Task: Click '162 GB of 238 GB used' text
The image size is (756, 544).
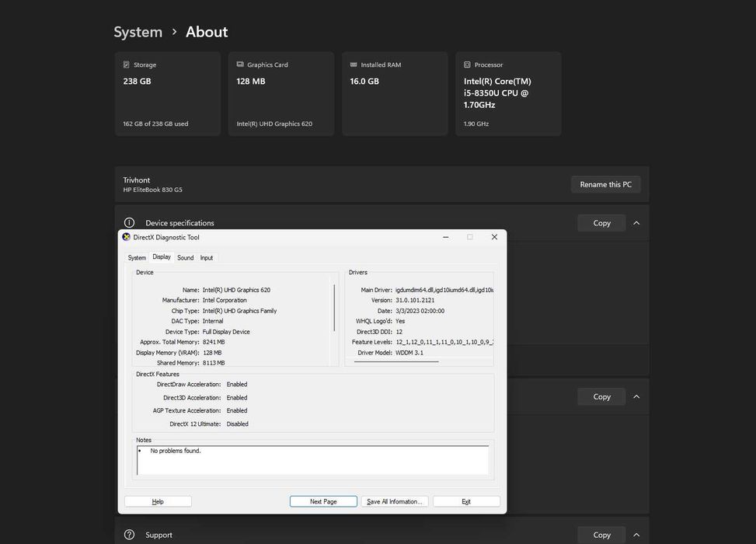Action: [155, 124]
